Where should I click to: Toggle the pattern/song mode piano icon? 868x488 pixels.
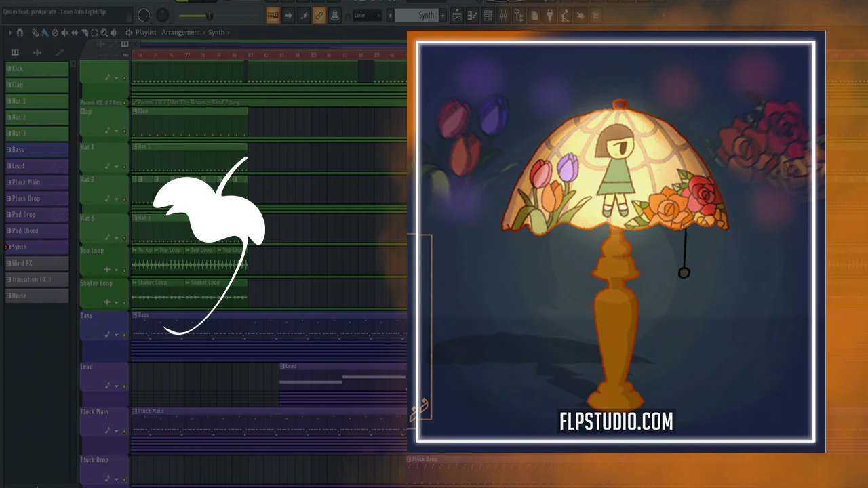pos(273,16)
